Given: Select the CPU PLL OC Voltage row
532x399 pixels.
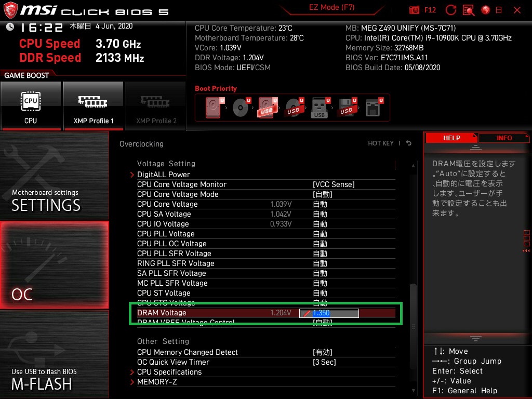Looking at the screenshot, I should pyautogui.click(x=266, y=243).
